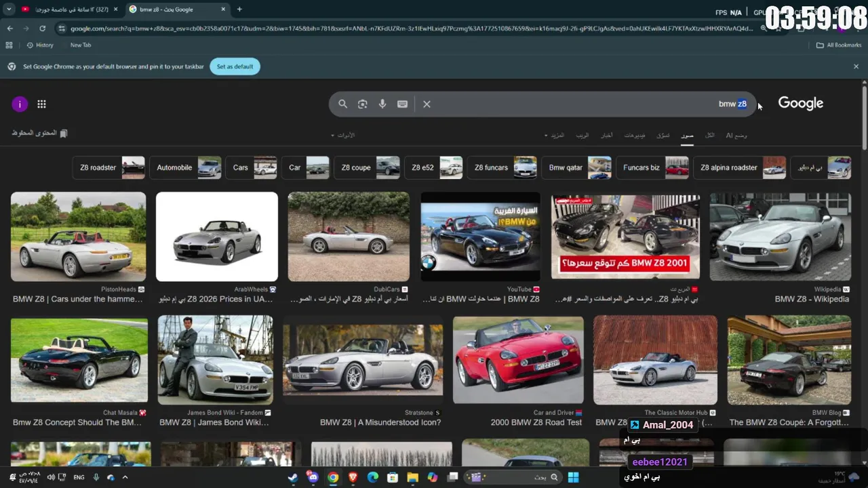Screen dimensions: 868x488
Task: Open Microsoft Edge from the taskbar
Action: (x=373, y=477)
